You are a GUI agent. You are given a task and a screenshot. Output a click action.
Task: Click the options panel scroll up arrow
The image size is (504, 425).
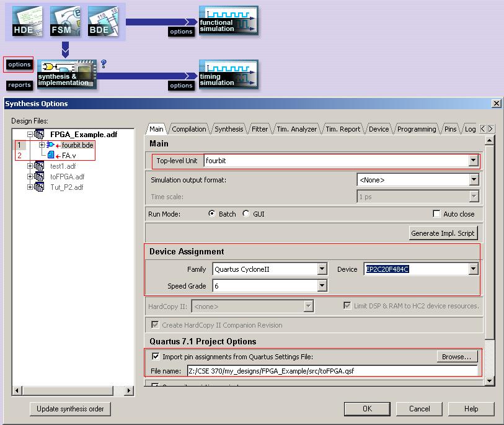pos(489,140)
